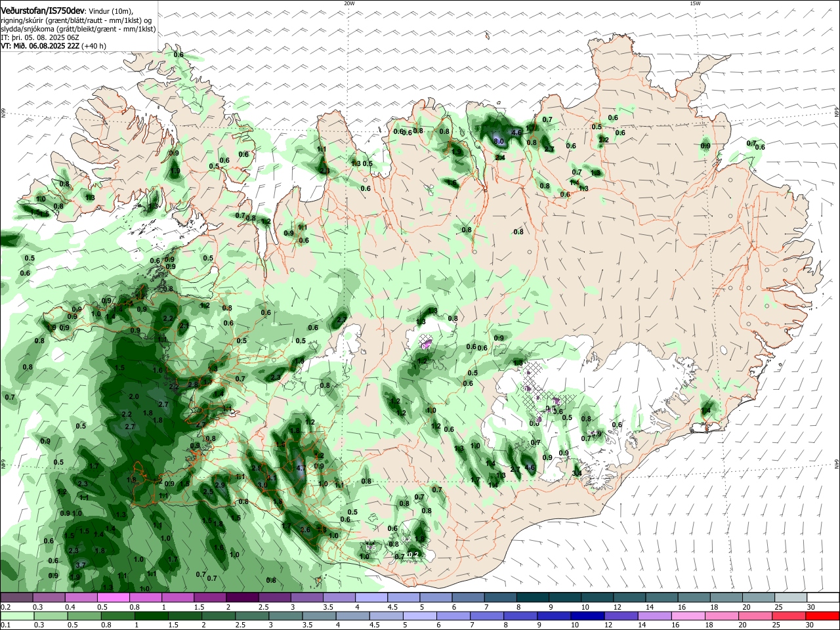This screenshot has width=840, height=630.
Task: Click the 2.4 value below the 8.0 peak
Action: [x=500, y=157]
